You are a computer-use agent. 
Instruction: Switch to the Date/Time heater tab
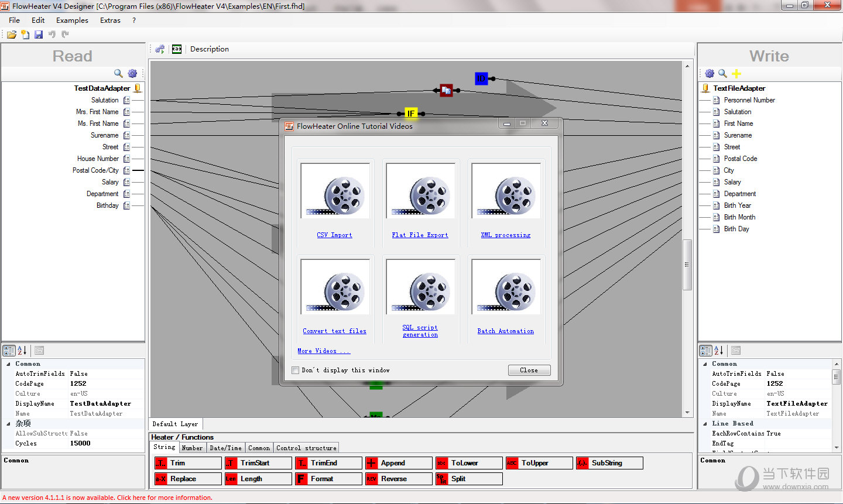click(225, 448)
